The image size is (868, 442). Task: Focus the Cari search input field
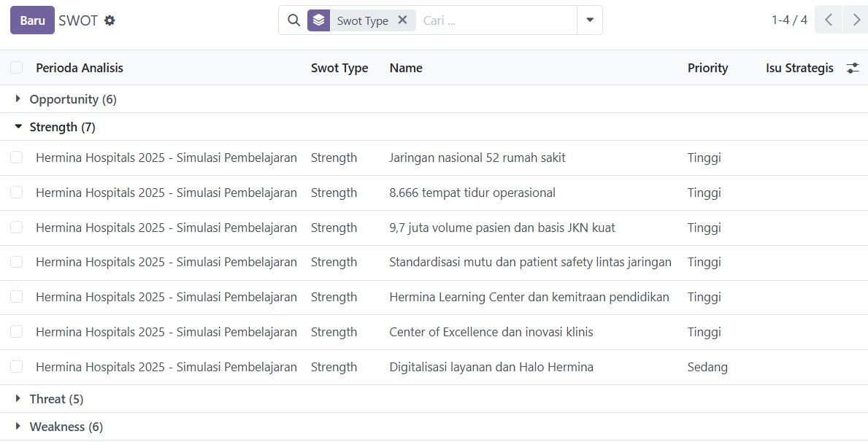[496, 20]
